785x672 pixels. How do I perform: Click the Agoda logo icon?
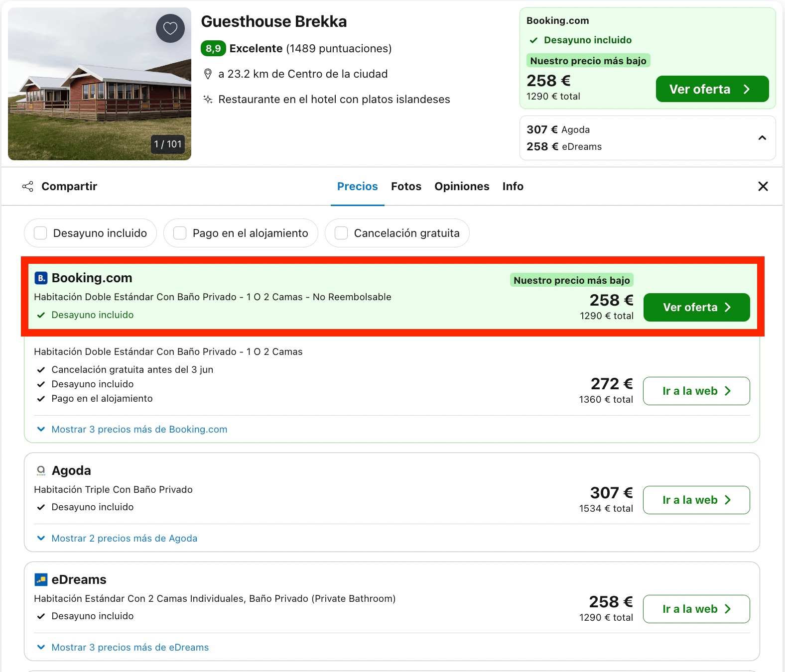coord(41,470)
